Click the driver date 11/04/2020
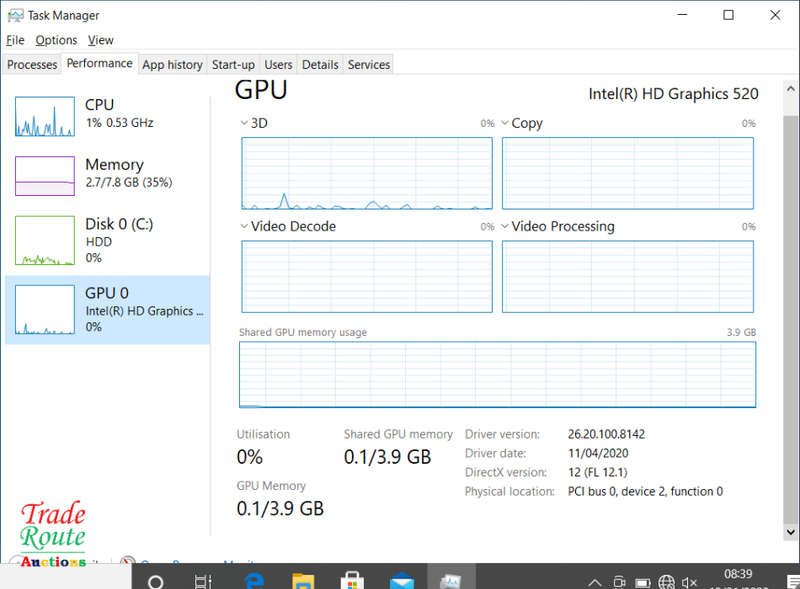Viewport: 800px width, 589px height. 598,453
